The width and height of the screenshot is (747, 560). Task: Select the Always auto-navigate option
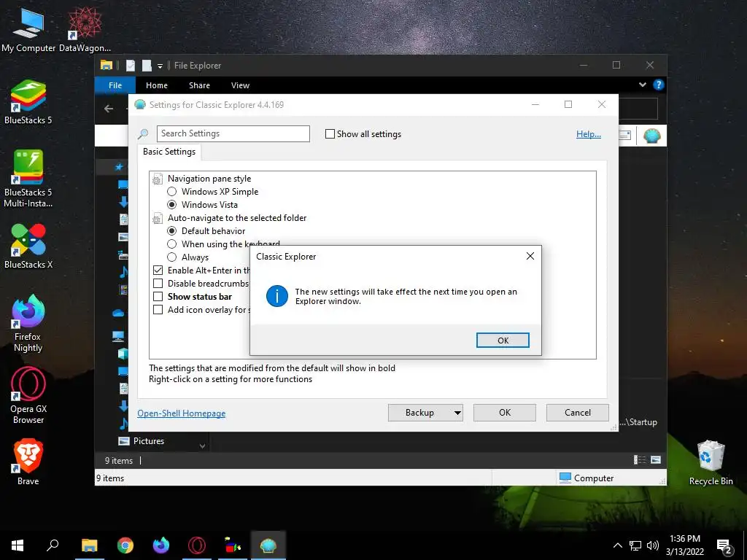[172, 257]
